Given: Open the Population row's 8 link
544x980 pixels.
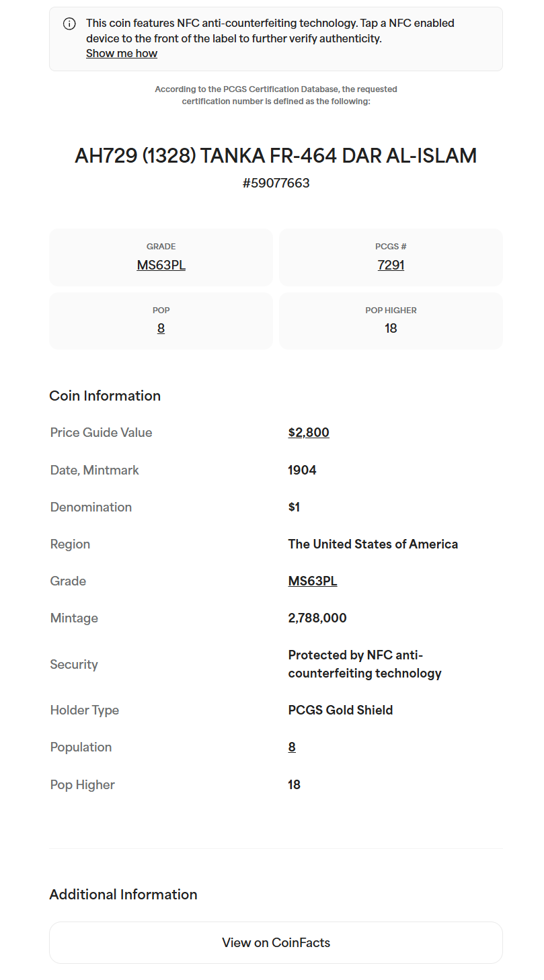Looking at the screenshot, I should 292,747.
